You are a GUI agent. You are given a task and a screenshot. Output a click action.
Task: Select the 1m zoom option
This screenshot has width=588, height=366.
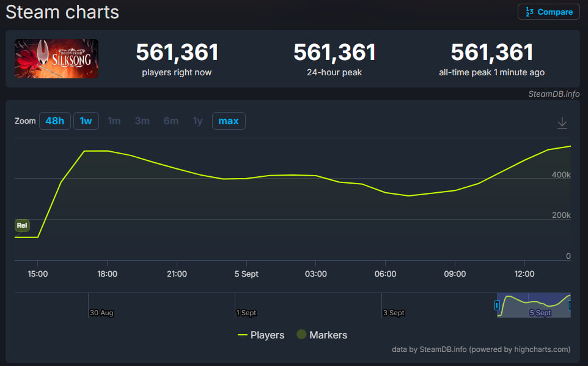114,121
